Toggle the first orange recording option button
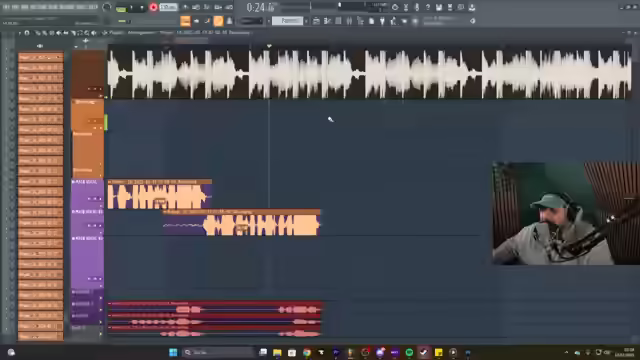Image resolution: width=640 pixels, height=360 pixels. point(185,21)
